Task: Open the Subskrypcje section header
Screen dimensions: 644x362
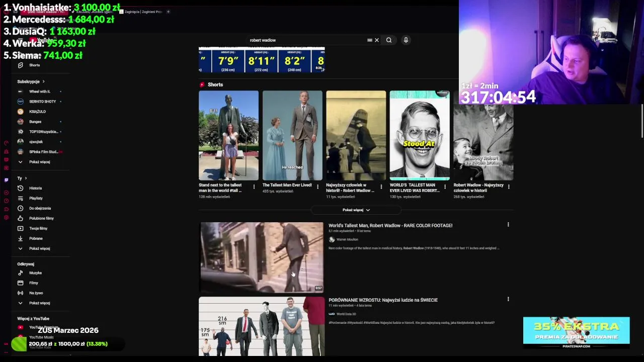Action: coord(31,81)
